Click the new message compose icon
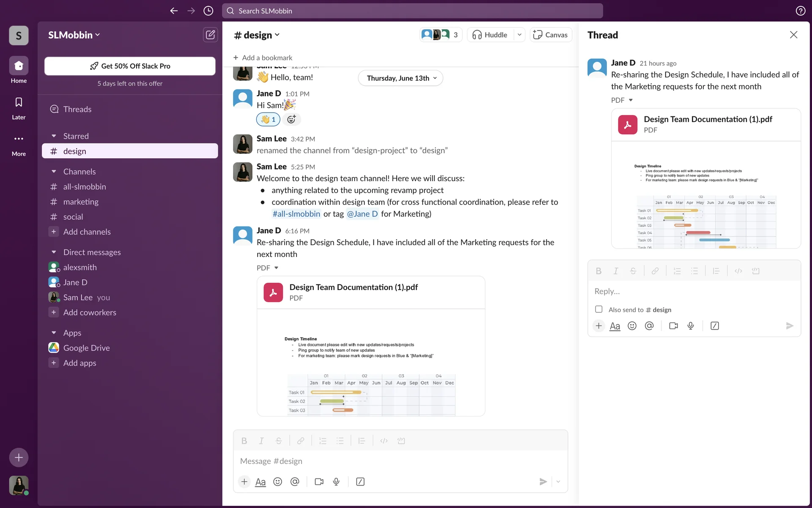The height and width of the screenshot is (508, 812). (210, 35)
